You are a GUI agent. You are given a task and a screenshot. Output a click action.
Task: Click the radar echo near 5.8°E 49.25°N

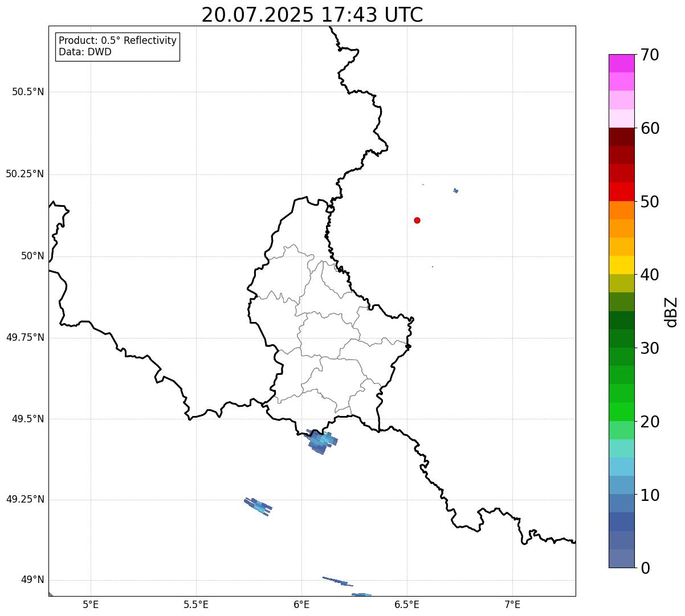(258, 506)
